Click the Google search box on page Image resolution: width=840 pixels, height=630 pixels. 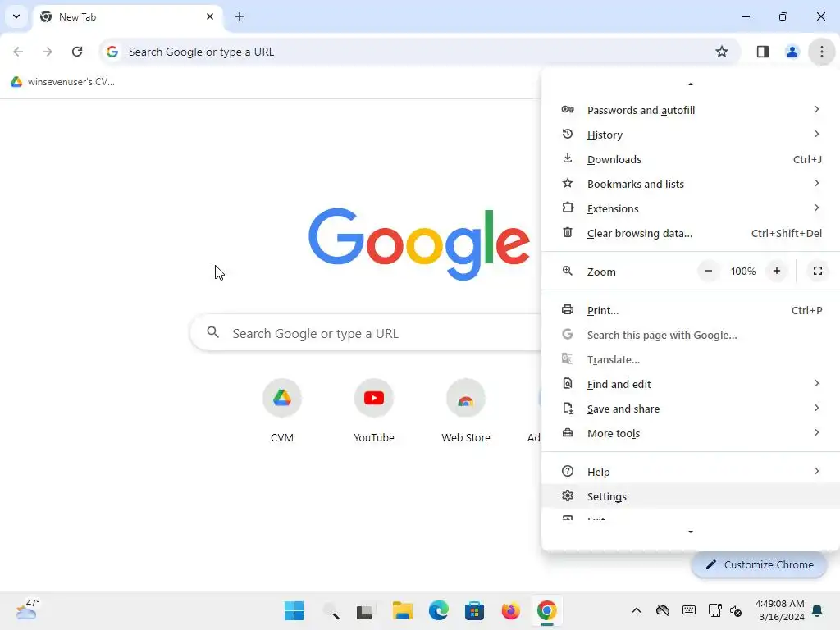(x=366, y=333)
